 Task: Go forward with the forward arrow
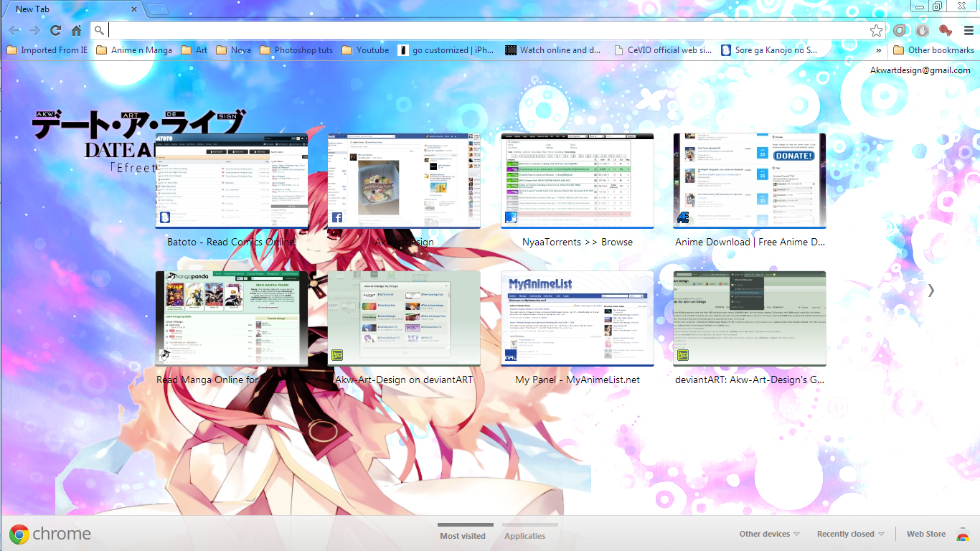pos(34,30)
